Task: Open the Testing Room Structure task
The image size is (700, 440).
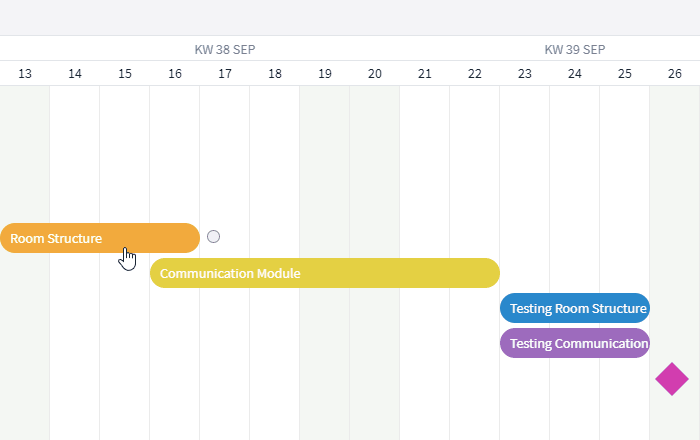Action: pyautogui.click(x=575, y=308)
